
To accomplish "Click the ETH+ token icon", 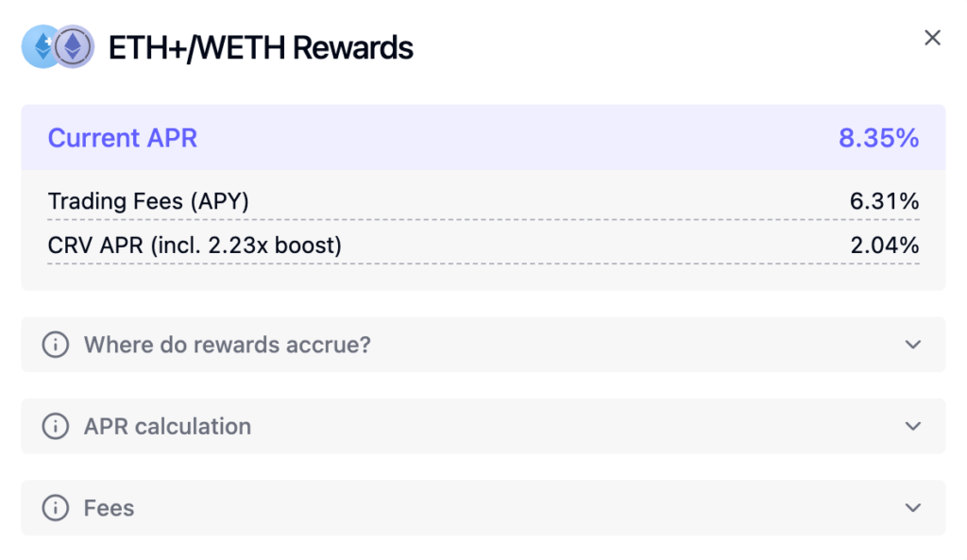I will click(40, 46).
